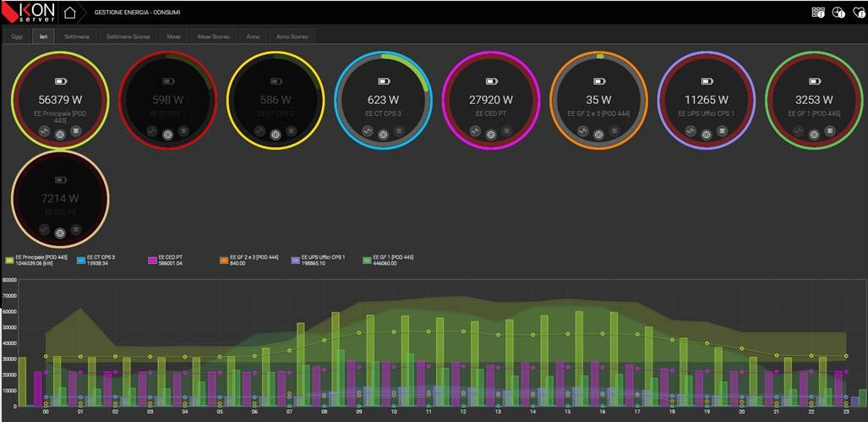This screenshot has height=422, width=868.
Task: Click the IKON Server logo
Action: [x=30, y=12]
